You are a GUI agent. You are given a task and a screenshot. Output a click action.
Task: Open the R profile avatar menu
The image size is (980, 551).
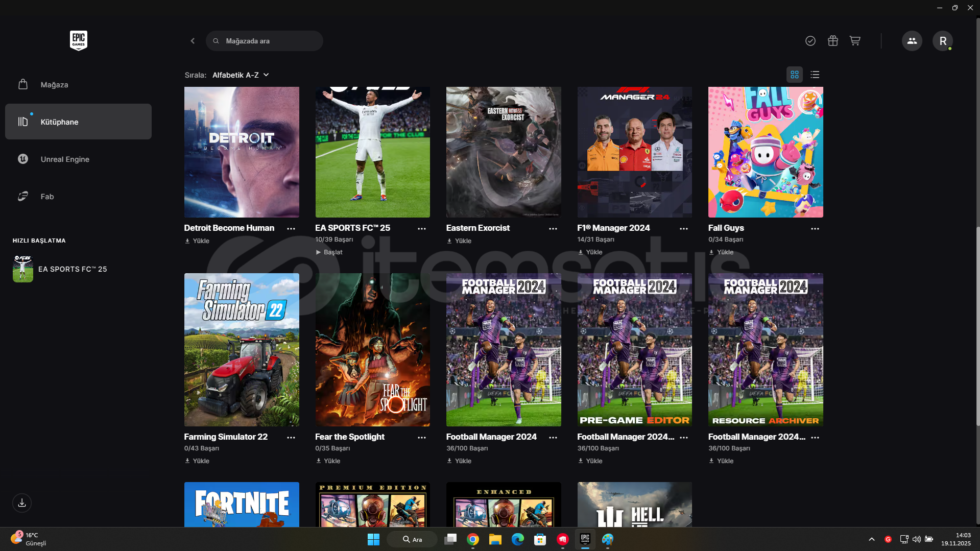tap(943, 41)
